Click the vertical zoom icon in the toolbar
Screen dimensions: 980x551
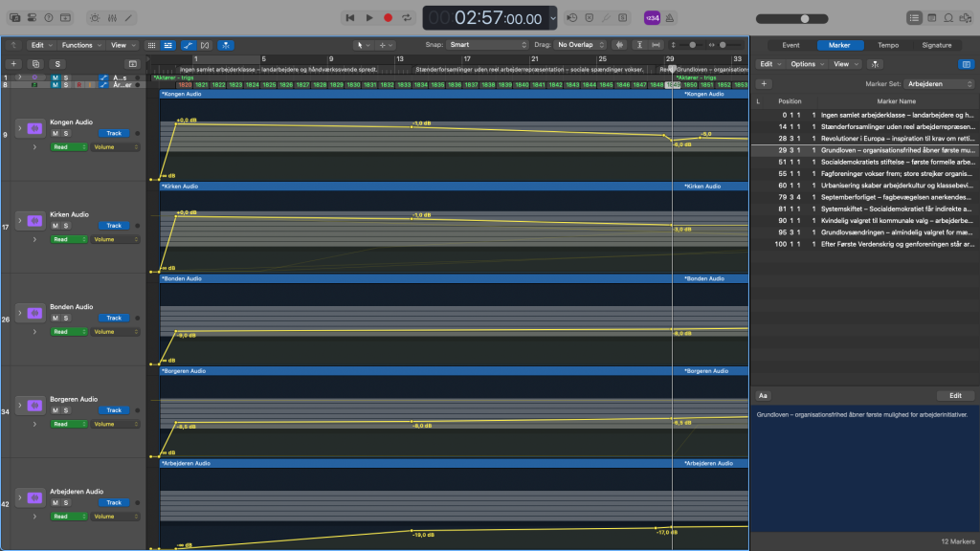point(674,45)
